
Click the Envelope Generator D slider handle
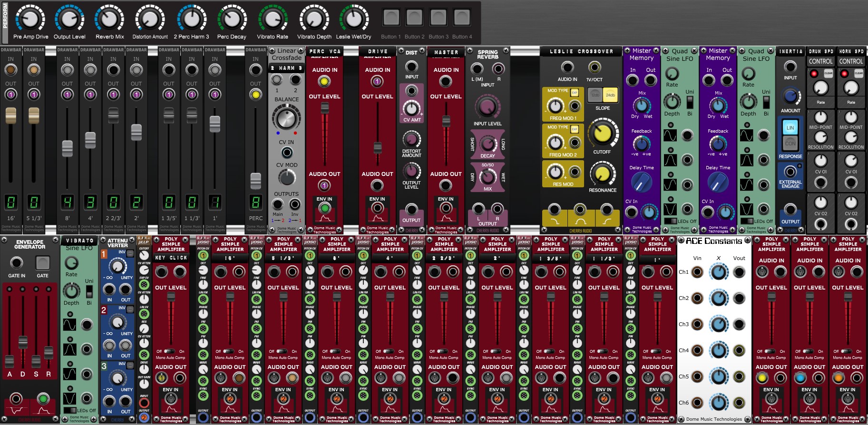click(x=23, y=342)
